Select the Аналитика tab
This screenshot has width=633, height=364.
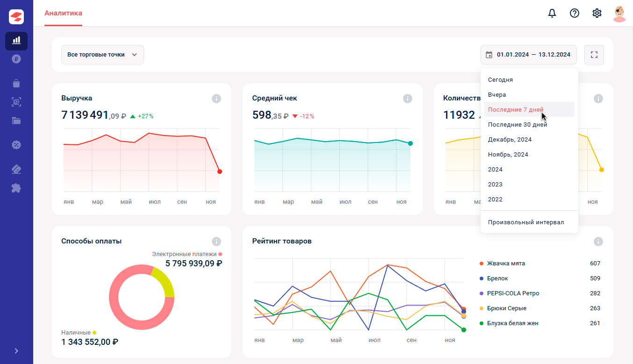tap(63, 13)
